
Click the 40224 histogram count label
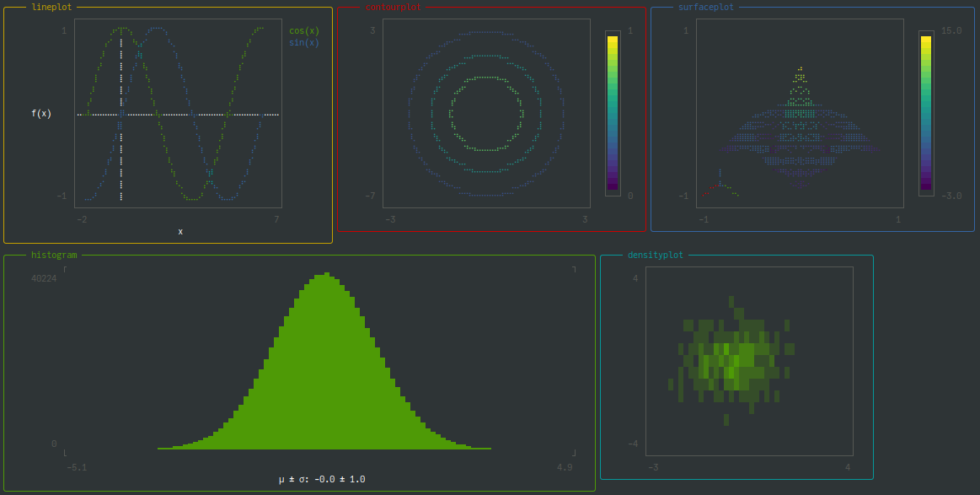pos(44,278)
